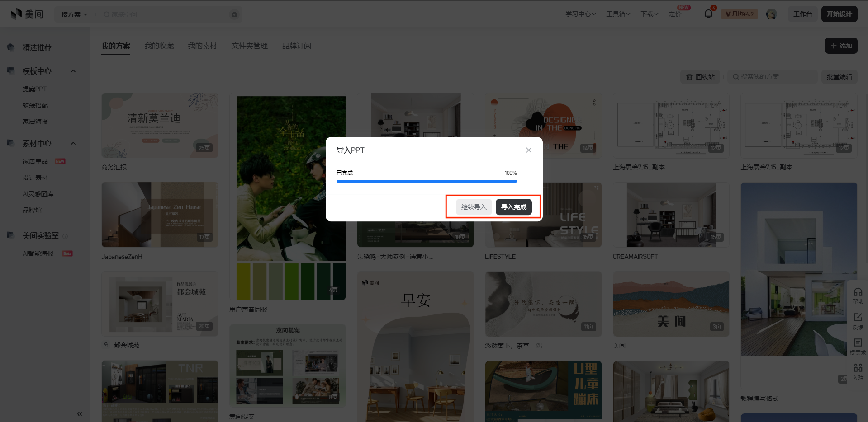
Task: Click the 美间 logo at top left
Action: tap(26, 14)
